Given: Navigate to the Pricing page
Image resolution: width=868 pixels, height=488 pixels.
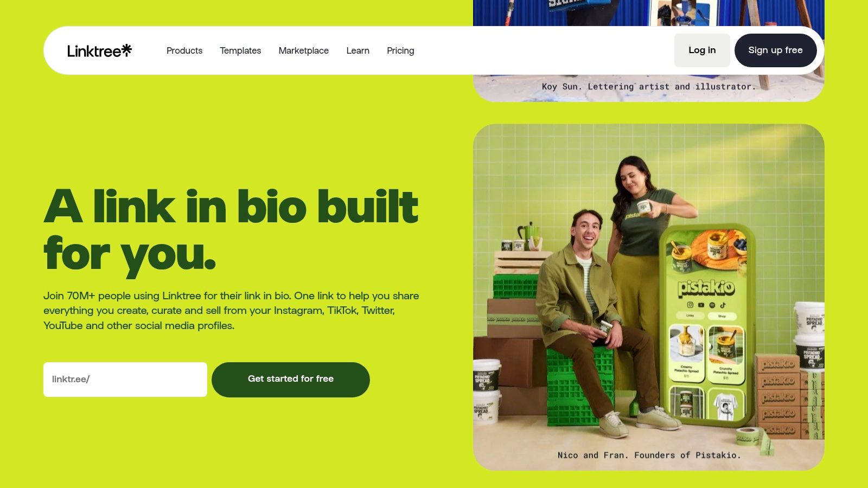Looking at the screenshot, I should point(400,50).
